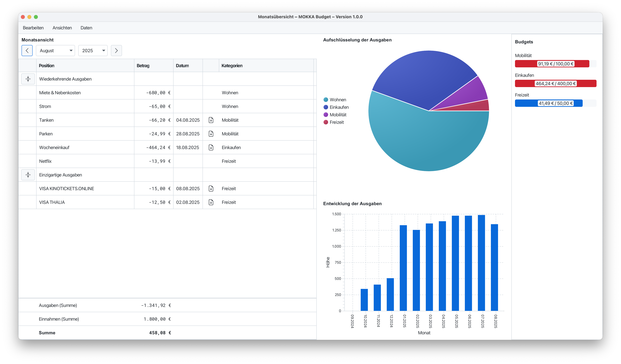The image size is (621, 364).
Task: Click the Einkaufen budget progress bar
Action: (x=555, y=83)
